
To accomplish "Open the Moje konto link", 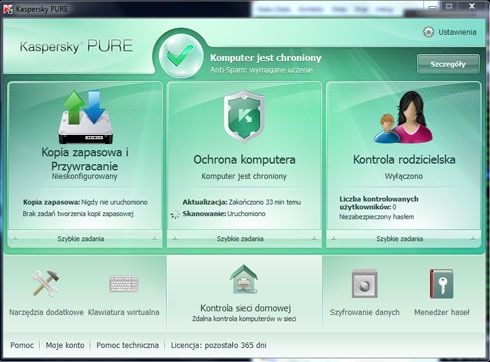I will (x=65, y=345).
